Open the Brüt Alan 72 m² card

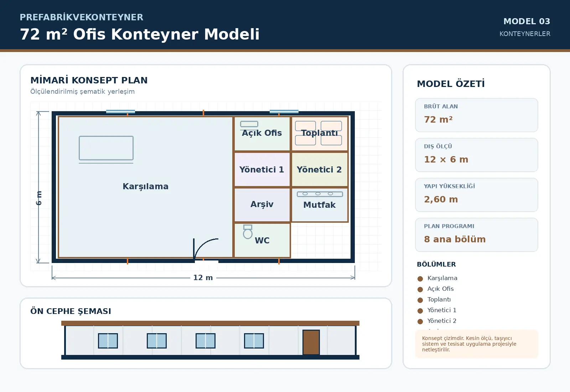pos(477,115)
